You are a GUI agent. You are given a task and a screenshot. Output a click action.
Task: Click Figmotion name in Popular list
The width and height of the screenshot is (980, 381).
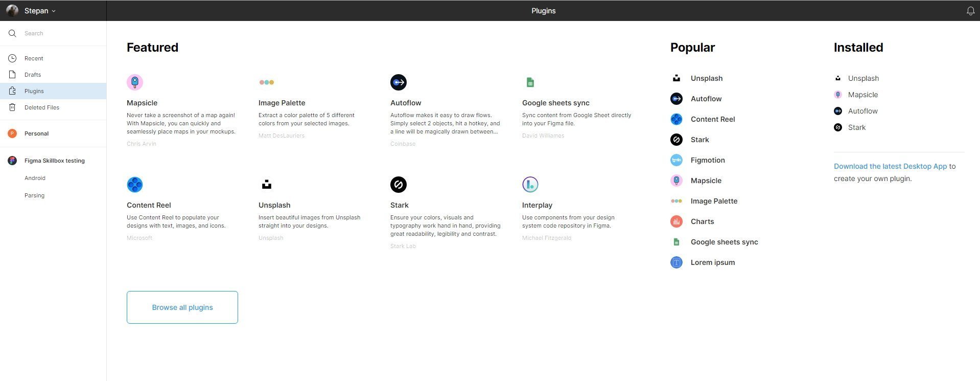tap(708, 160)
